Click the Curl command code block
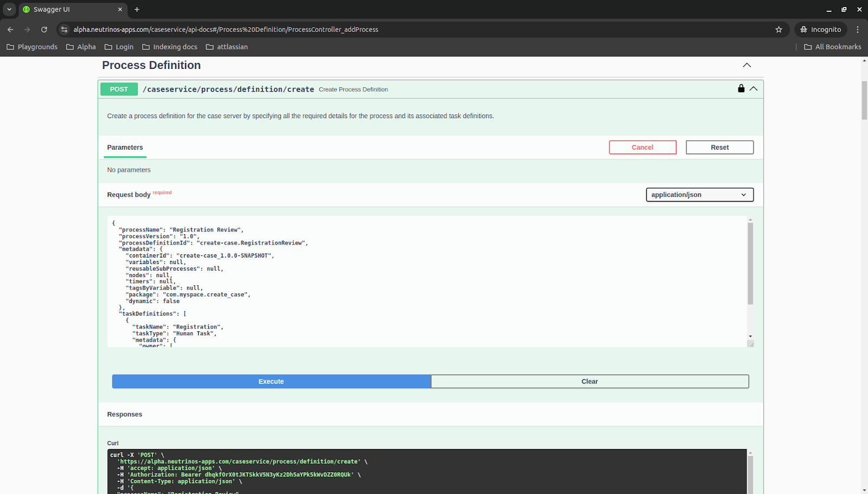The image size is (868, 494). point(427,471)
